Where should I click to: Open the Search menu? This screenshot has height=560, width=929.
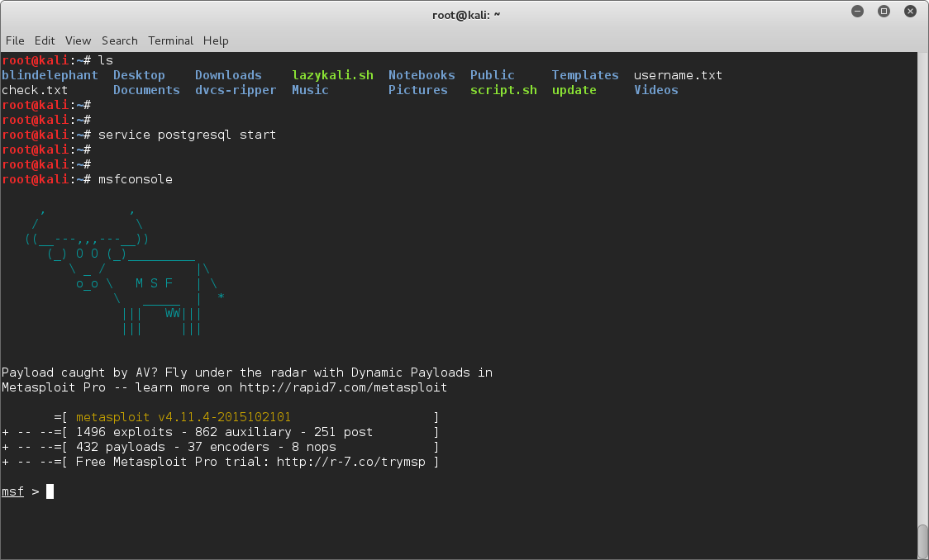120,40
